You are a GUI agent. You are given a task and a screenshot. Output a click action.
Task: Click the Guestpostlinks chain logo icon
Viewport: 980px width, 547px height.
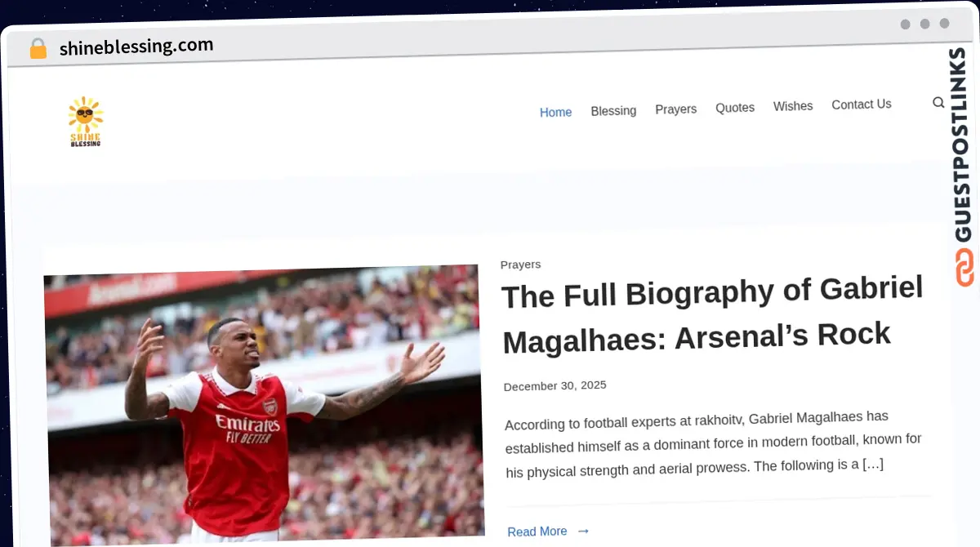point(965,269)
